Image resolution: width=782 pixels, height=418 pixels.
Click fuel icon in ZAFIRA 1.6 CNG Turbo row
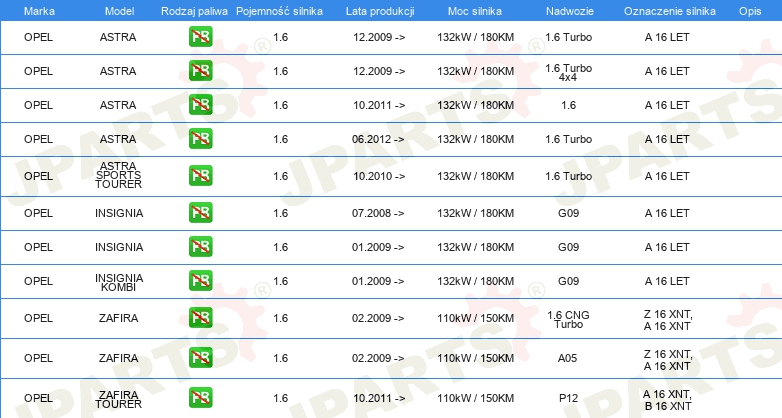click(200, 318)
